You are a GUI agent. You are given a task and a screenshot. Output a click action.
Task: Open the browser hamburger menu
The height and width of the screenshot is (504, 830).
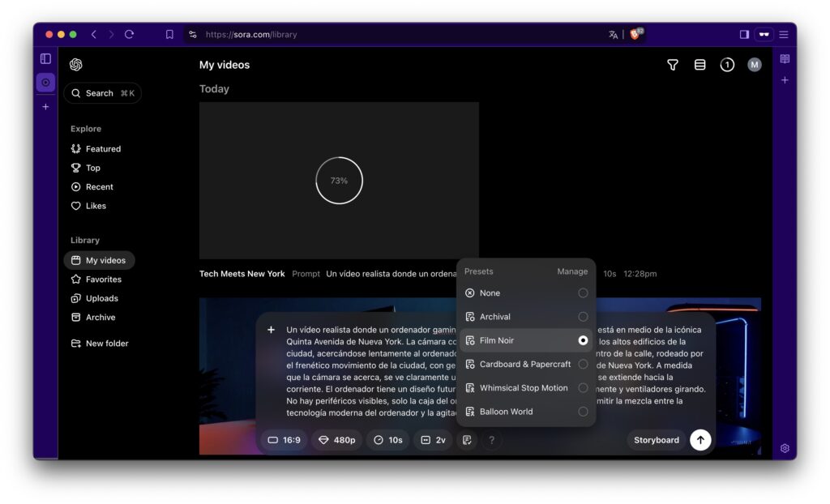point(784,34)
